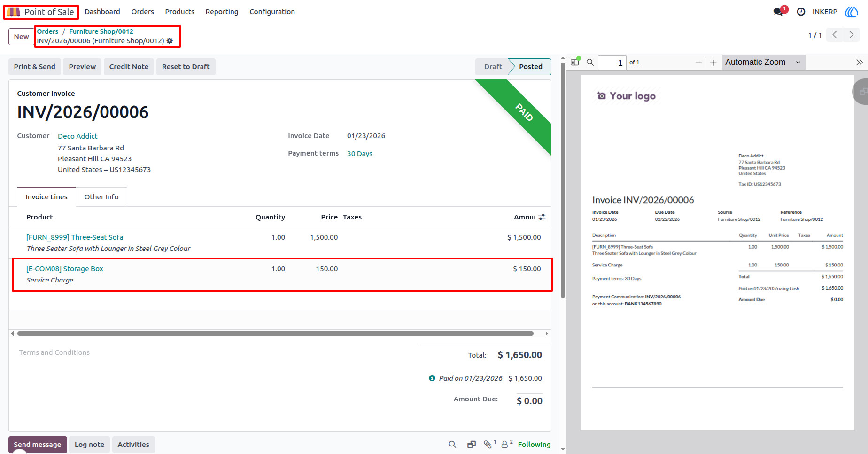
Task: Click the info icon next to Paid on 01/23/2026
Action: 432,378
